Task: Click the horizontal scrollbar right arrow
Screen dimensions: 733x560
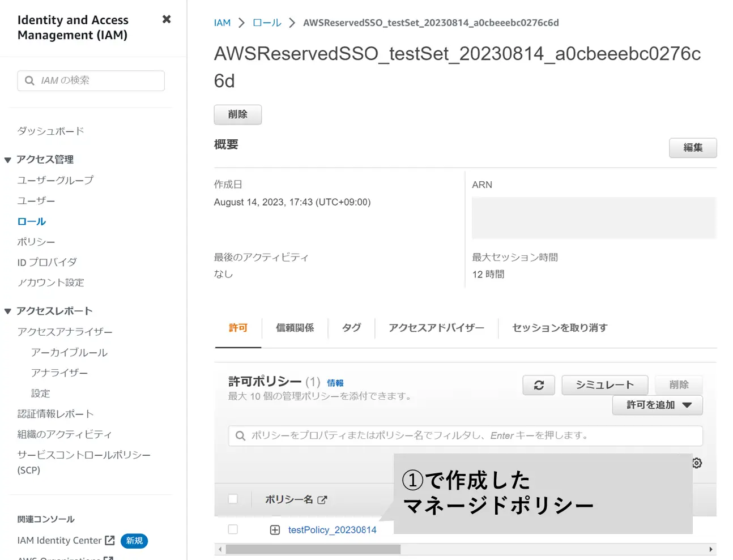Action: coord(711,549)
